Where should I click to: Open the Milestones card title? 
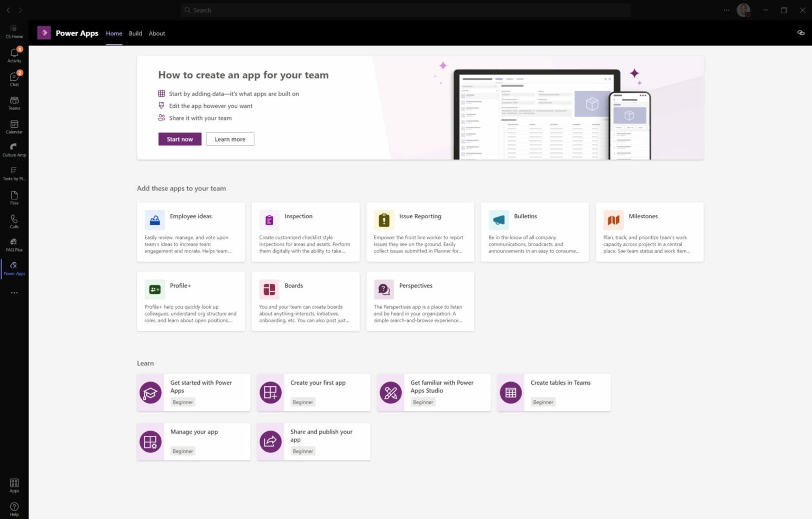tap(643, 216)
